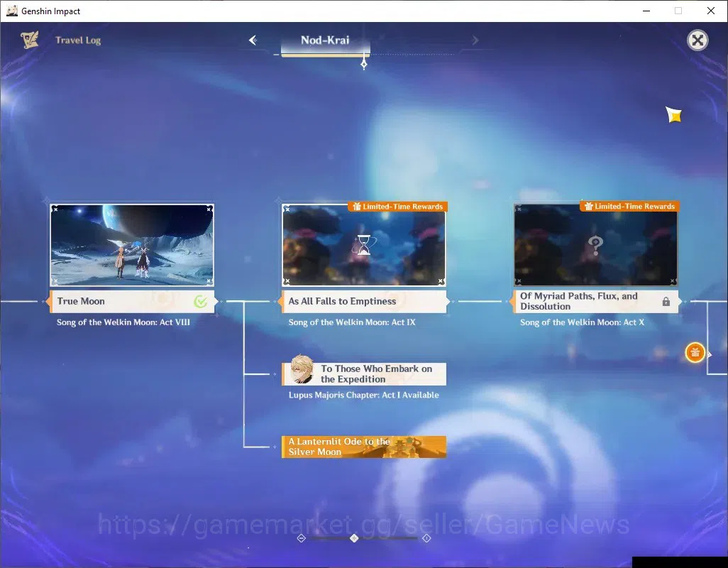Close the Travel Log with X button
The image size is (728, 568).
coord(697,40)
